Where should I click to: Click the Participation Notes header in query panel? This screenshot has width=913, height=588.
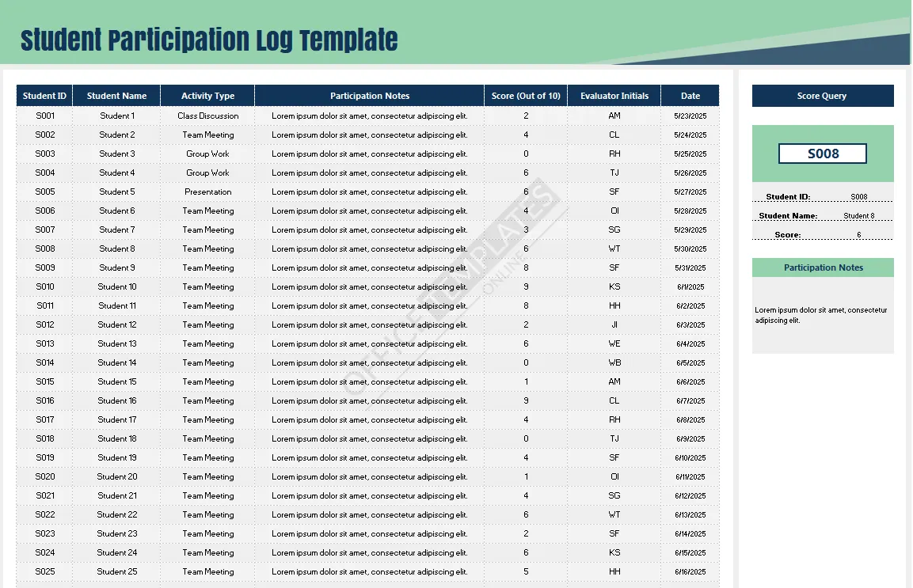(x=823, y=267)
